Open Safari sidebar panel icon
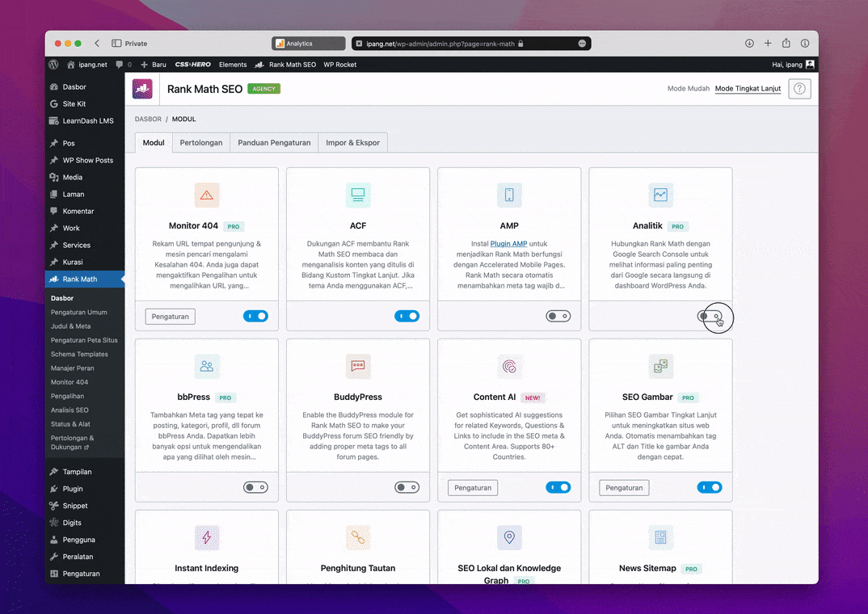868x614 pixels. 116,44
